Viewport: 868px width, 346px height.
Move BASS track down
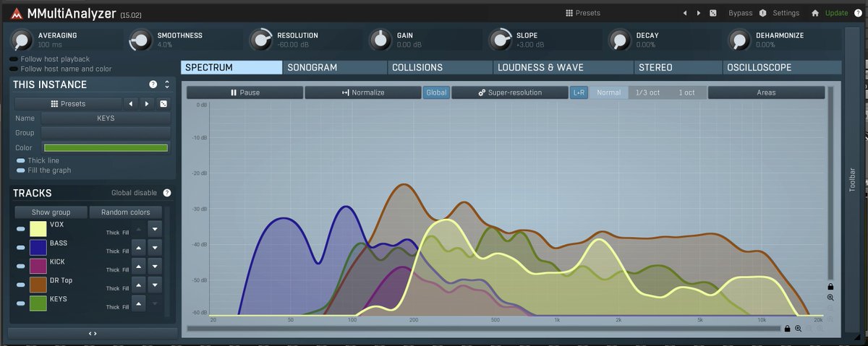coord(155,248)
